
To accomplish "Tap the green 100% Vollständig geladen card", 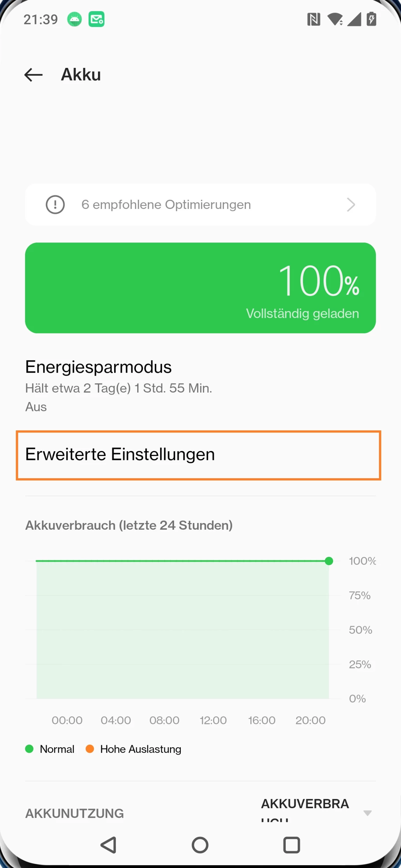I will pyautogui.click(x=200, y=288).
